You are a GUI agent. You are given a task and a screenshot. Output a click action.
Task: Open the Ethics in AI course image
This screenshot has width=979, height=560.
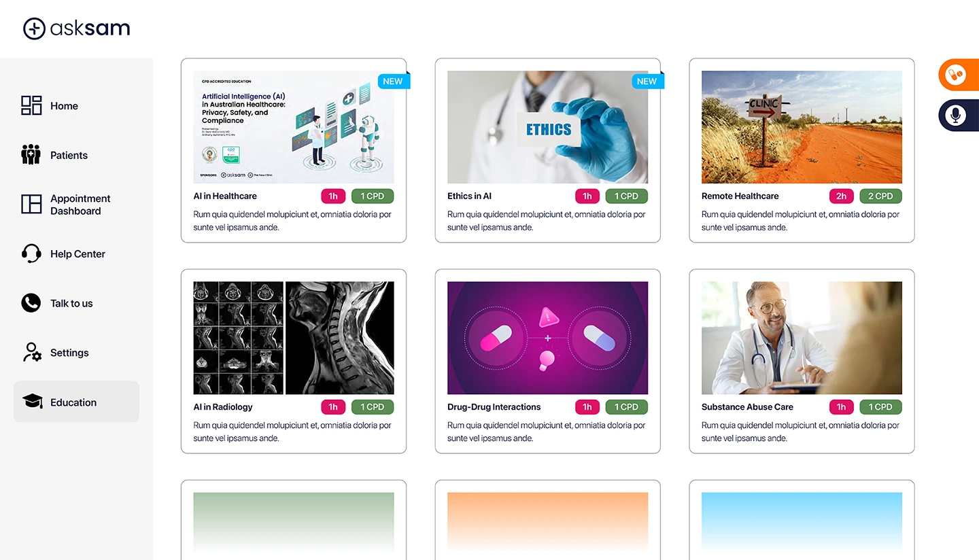(x=548, y=127)
